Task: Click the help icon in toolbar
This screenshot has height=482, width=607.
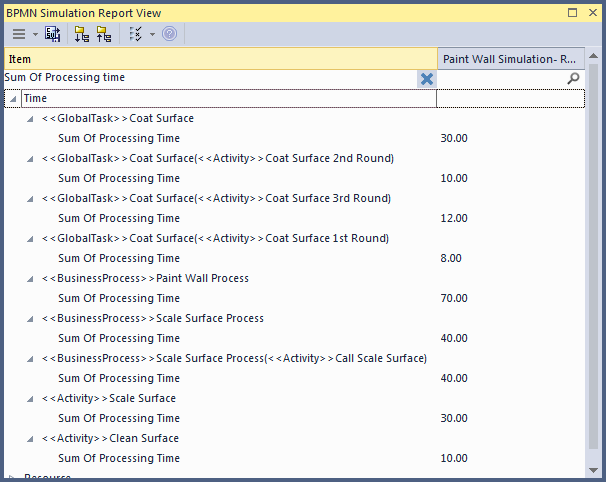Action: tap(169, 34)
